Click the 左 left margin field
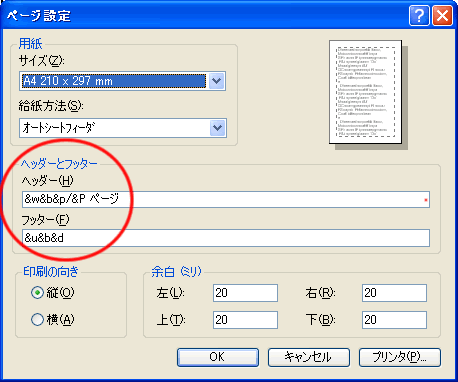 pyautogui.click(x=245, y=293)
